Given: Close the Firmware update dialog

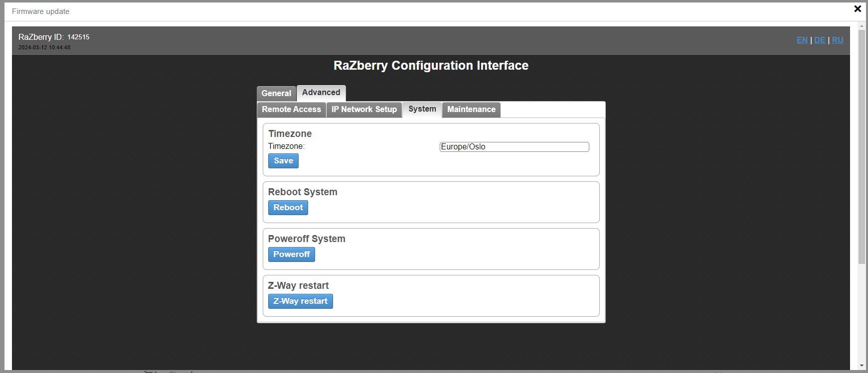Looking at the screenshot, I should click(858, 8).
